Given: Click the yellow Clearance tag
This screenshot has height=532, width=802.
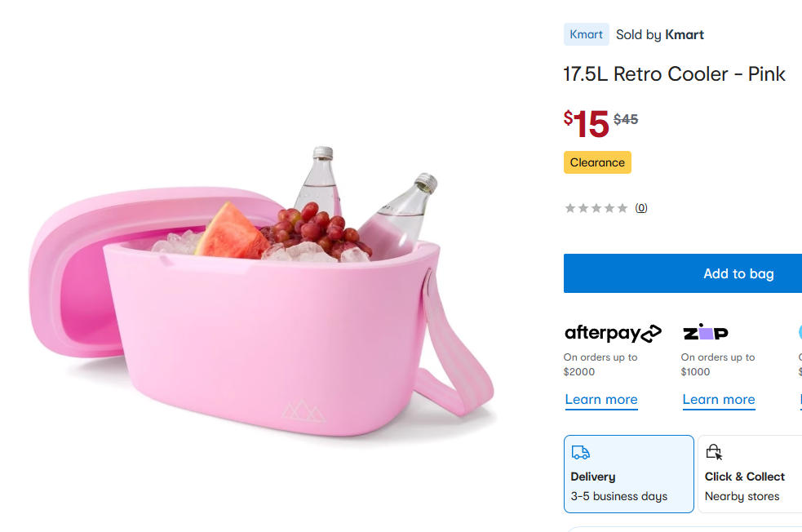Looking at the screenshot, I should tap(597, 162).
